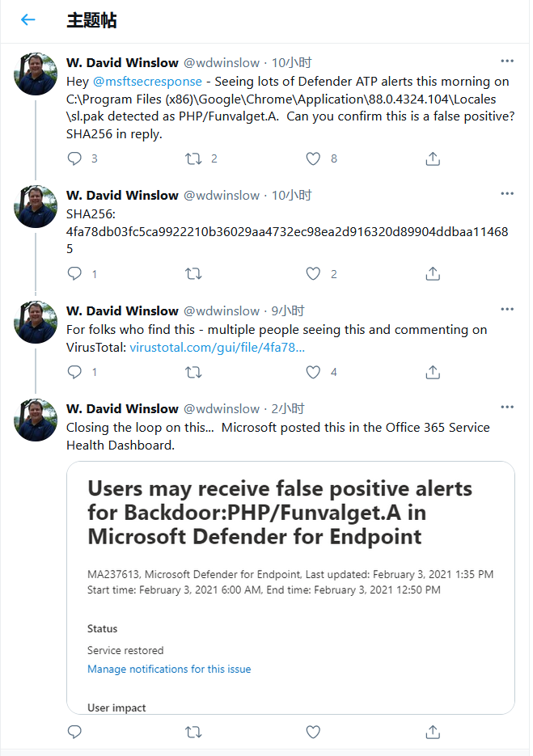Screen dimensions: 533x756
Task: Open more options on the first tweet
Action: [x=507, y=61]
